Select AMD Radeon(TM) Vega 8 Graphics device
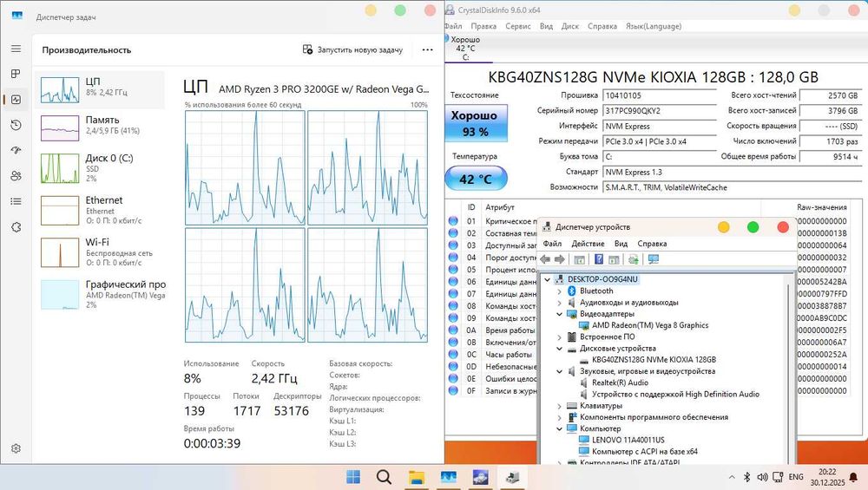 [x=650, y=325]
